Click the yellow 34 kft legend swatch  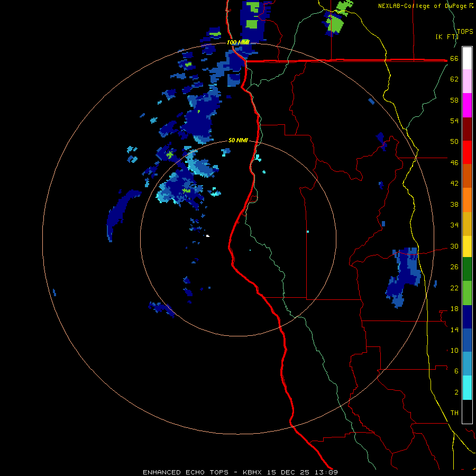point(467,246)
